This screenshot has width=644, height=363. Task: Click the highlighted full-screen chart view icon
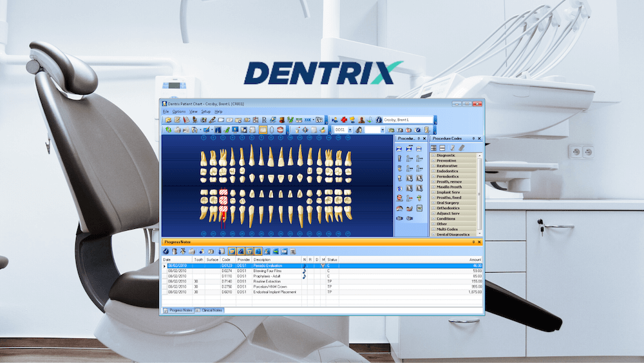pyautogui.click(x=263, y=130)
